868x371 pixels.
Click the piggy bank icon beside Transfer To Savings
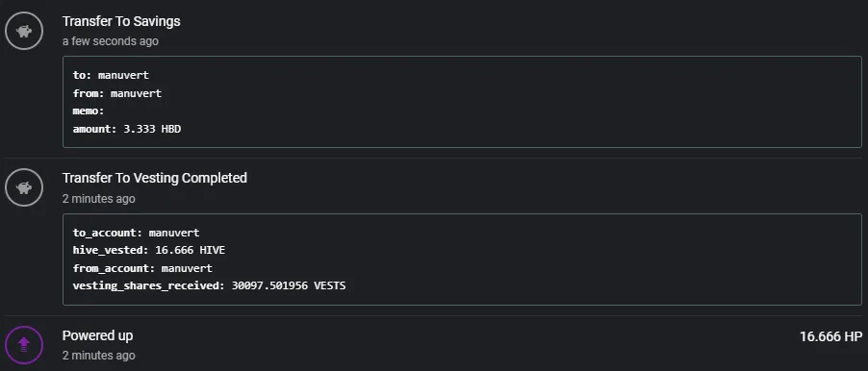tap(24, 31)
